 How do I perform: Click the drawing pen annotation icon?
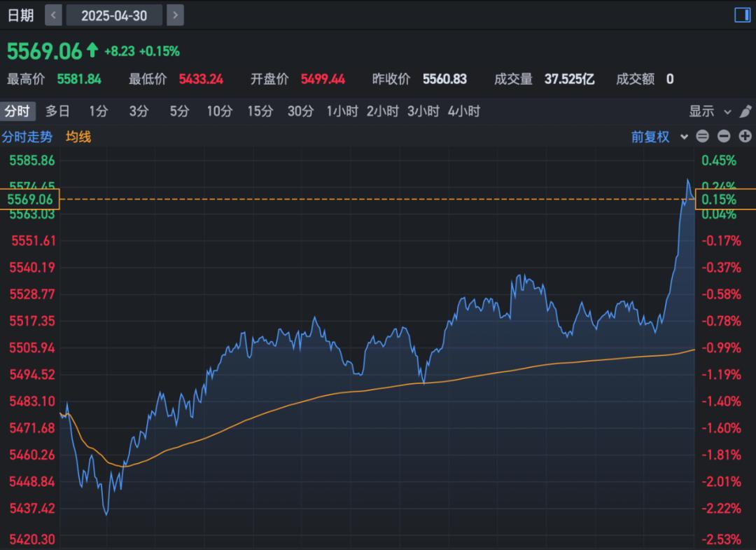click(x=746, y=111)
